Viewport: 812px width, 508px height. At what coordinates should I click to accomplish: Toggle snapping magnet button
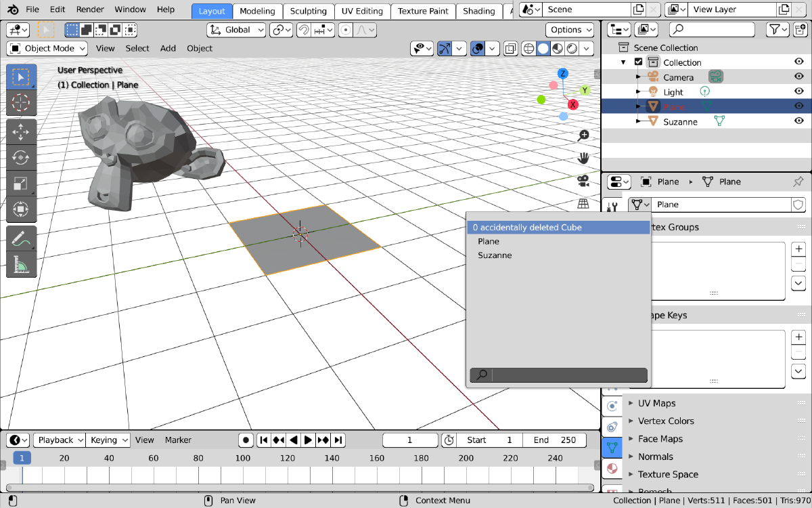(305, 30)
